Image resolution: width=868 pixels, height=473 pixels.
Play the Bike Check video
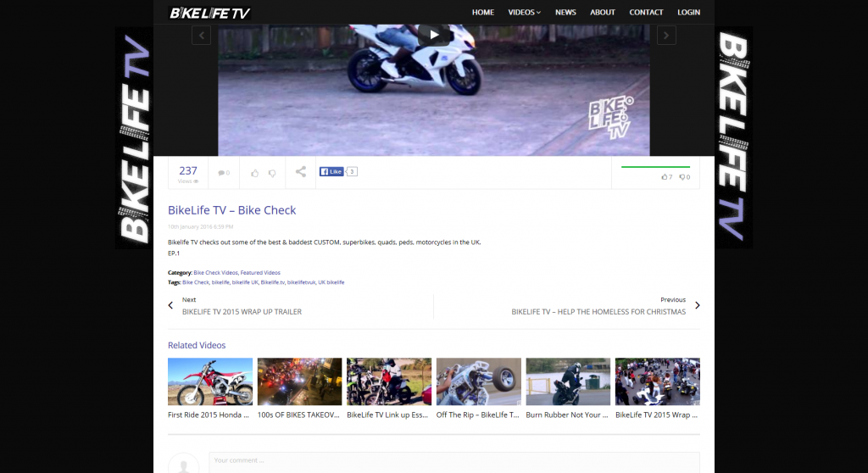pyautogui.click(x=434, y=35)
